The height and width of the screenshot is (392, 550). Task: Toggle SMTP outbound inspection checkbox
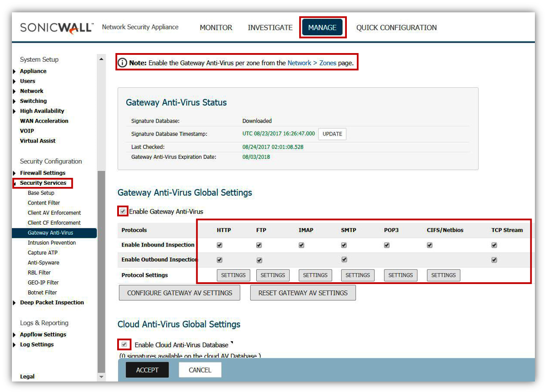point(345,260)
